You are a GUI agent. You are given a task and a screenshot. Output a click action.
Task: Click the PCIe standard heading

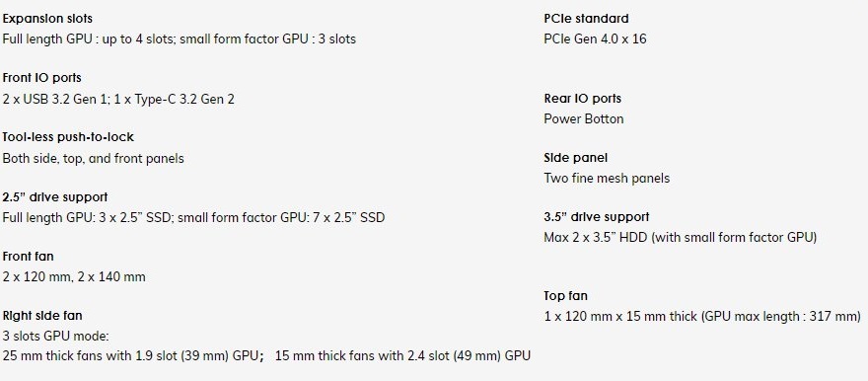(x=586, y=19)
